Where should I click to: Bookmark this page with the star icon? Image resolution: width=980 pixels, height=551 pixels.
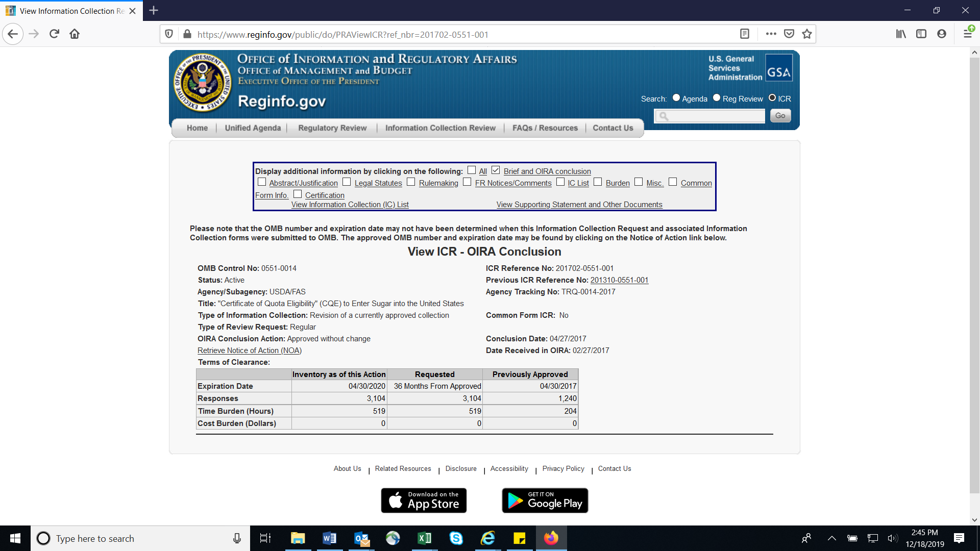[x=806, y=34]
